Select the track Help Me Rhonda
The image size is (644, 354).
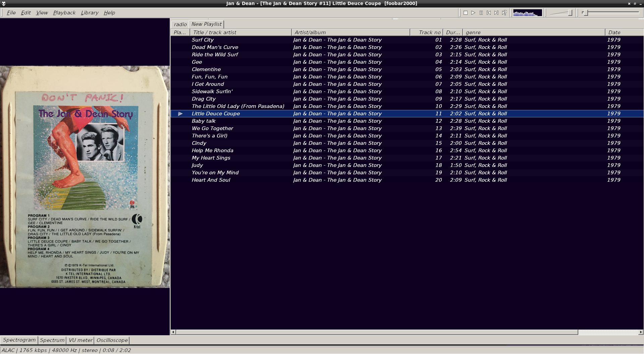coord(407,151)
